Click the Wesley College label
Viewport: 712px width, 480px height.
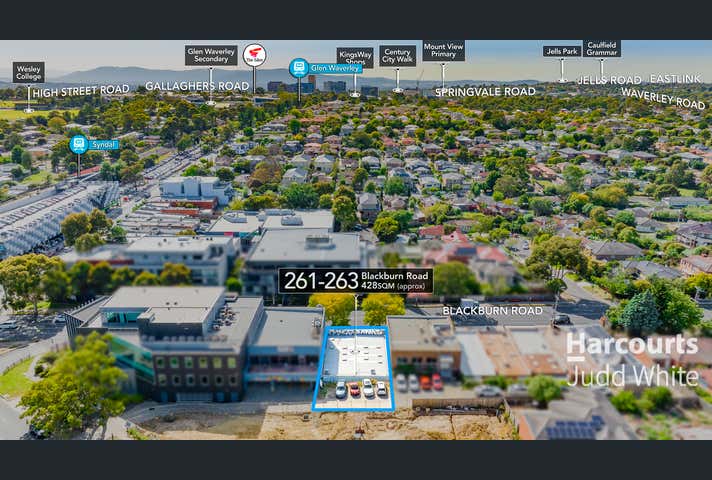(x=29, y=72)
